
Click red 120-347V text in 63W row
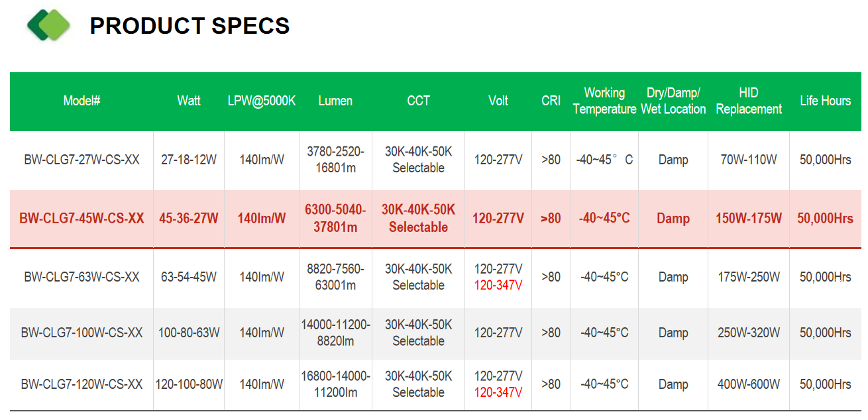[498, 286]
